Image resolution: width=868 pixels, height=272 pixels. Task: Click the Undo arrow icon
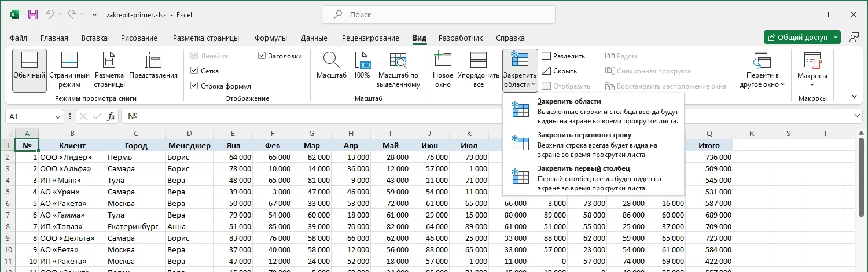[x=50, y=14]
